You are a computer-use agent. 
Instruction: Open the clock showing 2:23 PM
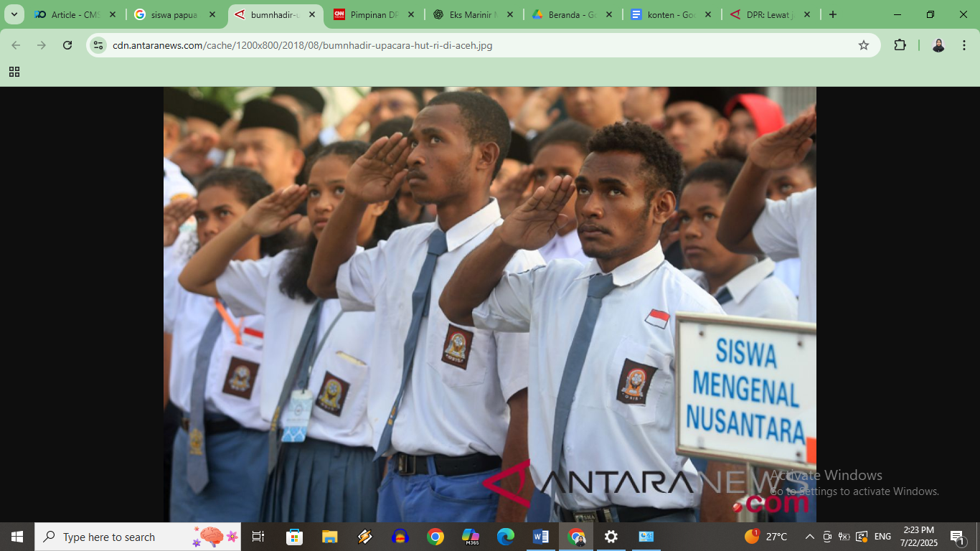(919, 537)
